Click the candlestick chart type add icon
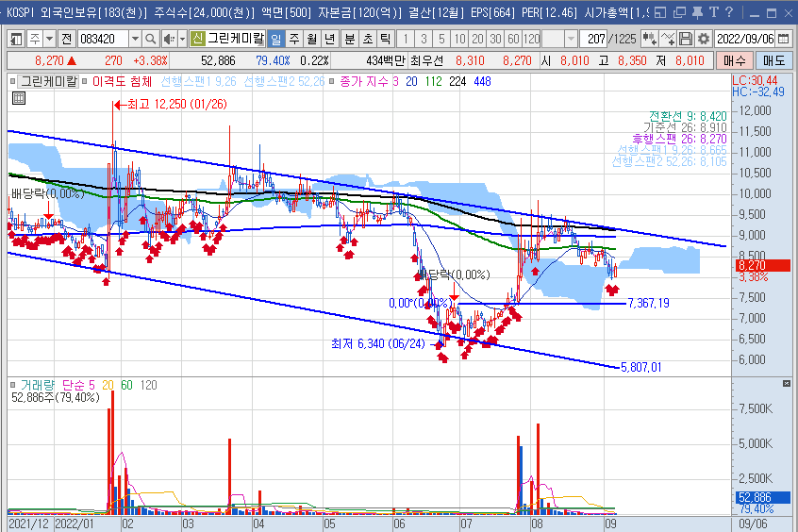This screenshot has height=532, width=798. click(649, 39)
